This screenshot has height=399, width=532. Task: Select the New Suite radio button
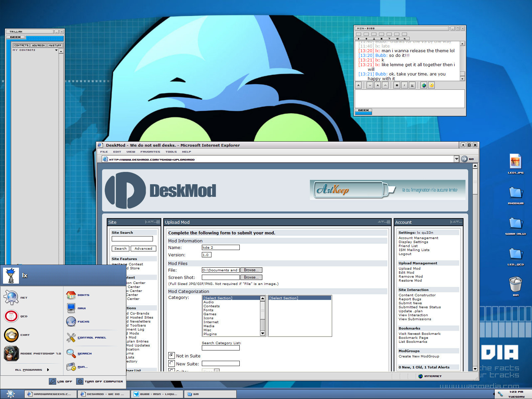(x=171, y=363)
